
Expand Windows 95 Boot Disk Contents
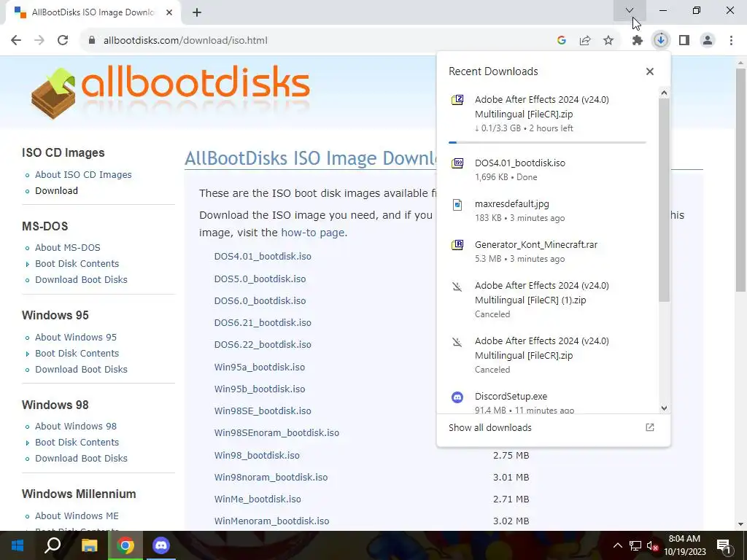pos(77,354)
